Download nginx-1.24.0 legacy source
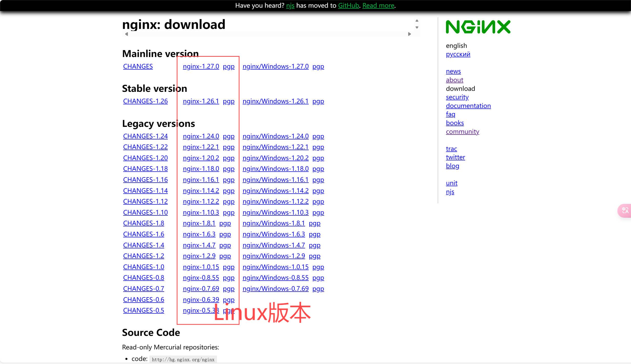Viewport: 631px width, 364px height. [201, 136]
